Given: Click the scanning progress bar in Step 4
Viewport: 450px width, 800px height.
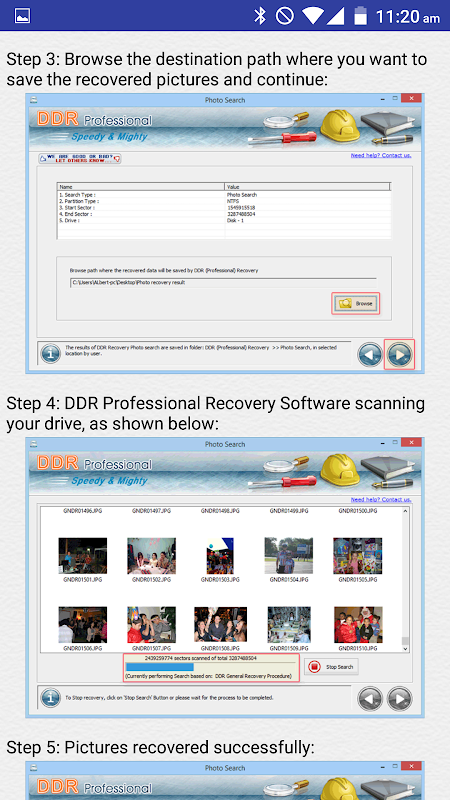Looking at the screenshot, I should (x=210, y=667).
